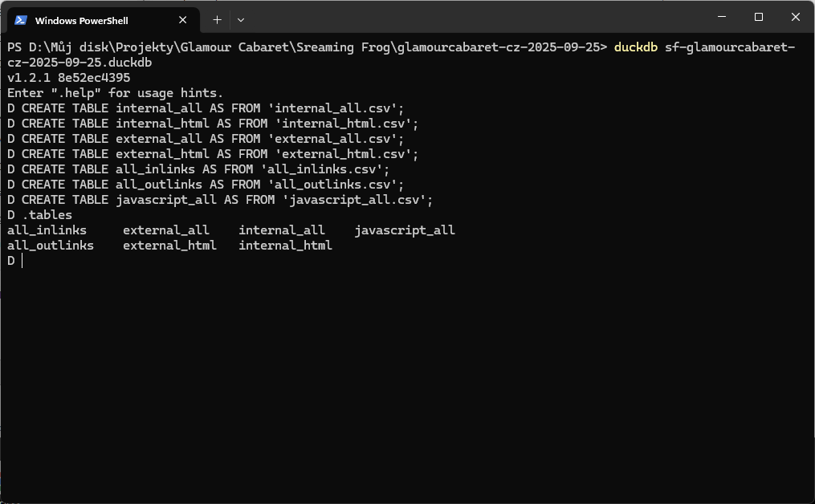This screenshot has height=504, width=815.
Task: Close the terminal window
Action: (x=796, y=17)
